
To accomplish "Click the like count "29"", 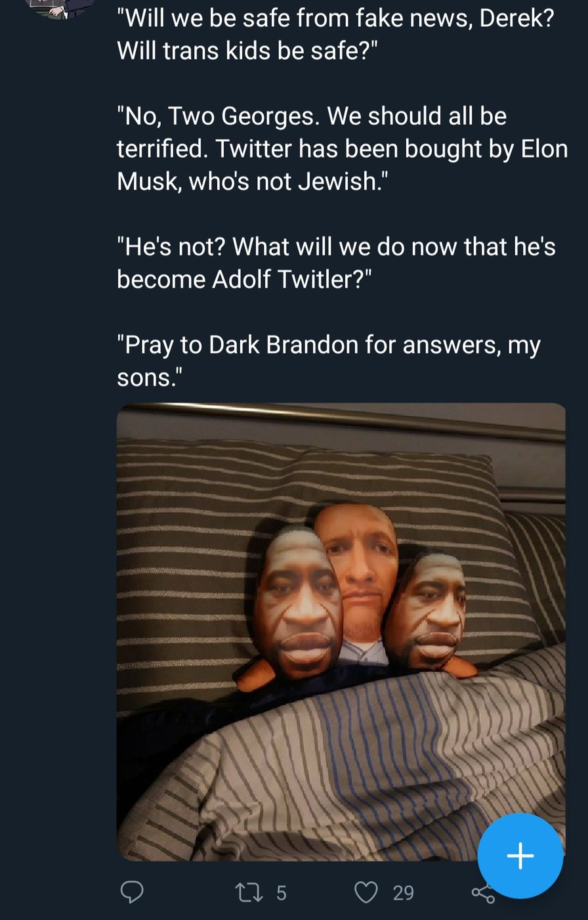I will (403, 892).
